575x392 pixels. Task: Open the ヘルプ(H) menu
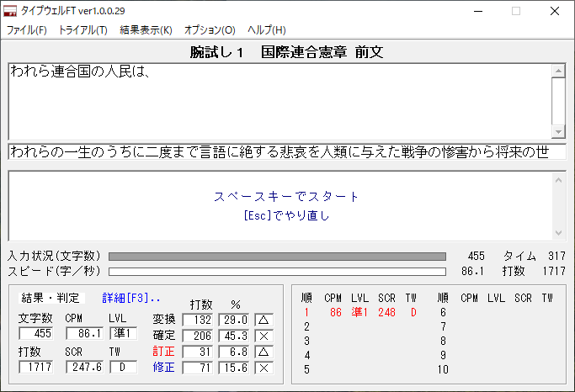[x=266, y=30]
